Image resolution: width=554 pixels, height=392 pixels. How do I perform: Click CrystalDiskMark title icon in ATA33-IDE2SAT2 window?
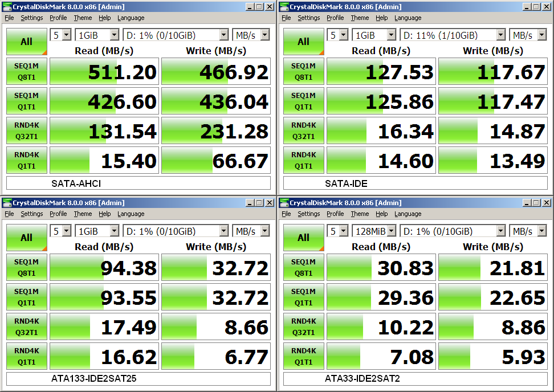click(284, 203)
